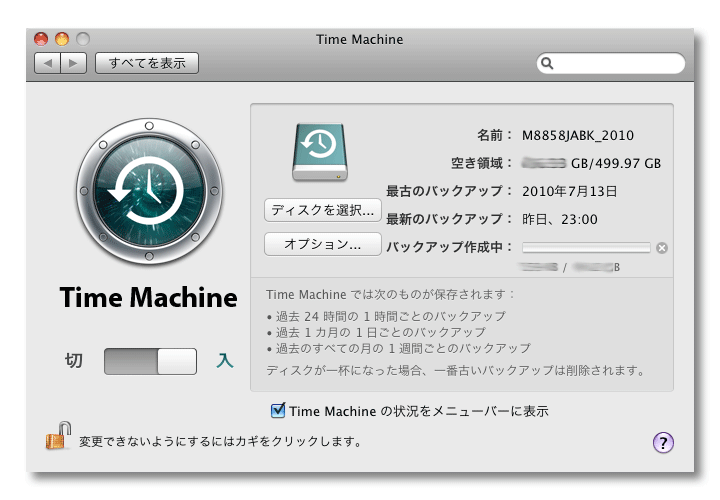This screenshot has width=720, height=500.
Task: Click the forward navigation arrow
Action: tap(73, 63)
